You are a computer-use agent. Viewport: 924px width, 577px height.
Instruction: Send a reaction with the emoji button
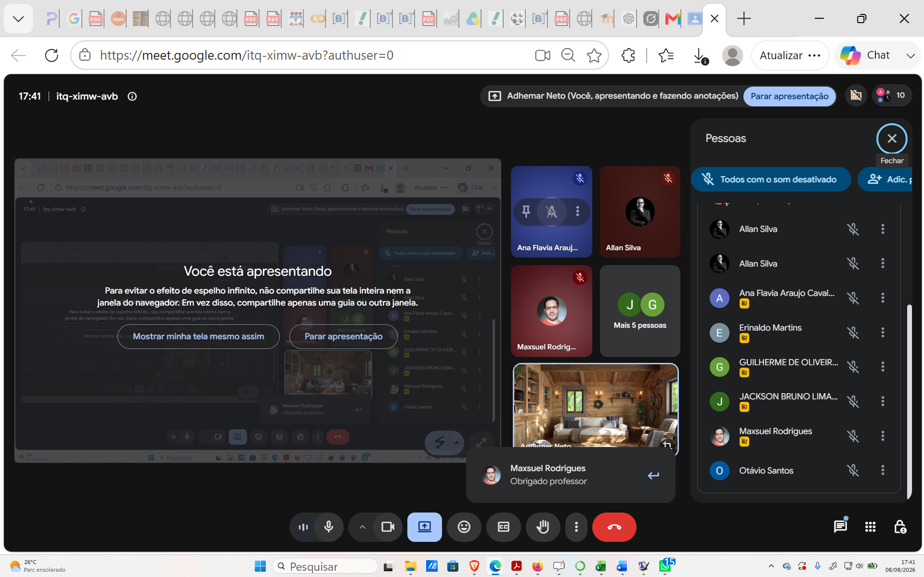click(464, 527)
